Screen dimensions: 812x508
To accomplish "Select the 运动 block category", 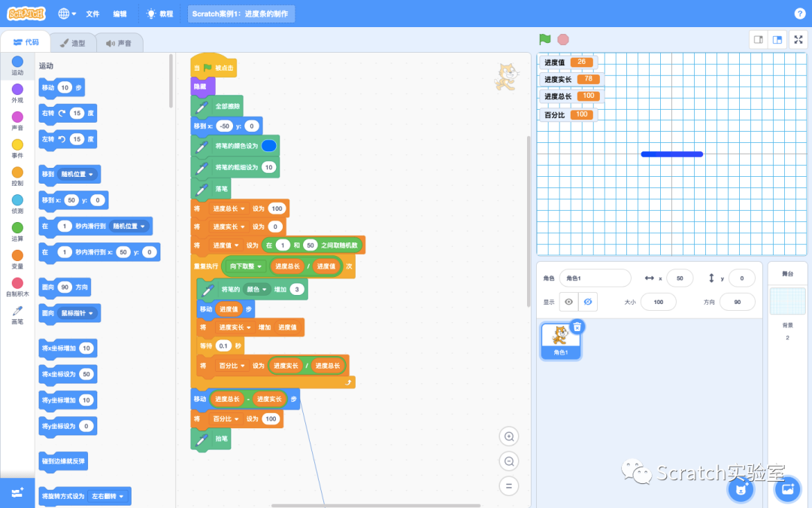I will click(x=17, y=65).
